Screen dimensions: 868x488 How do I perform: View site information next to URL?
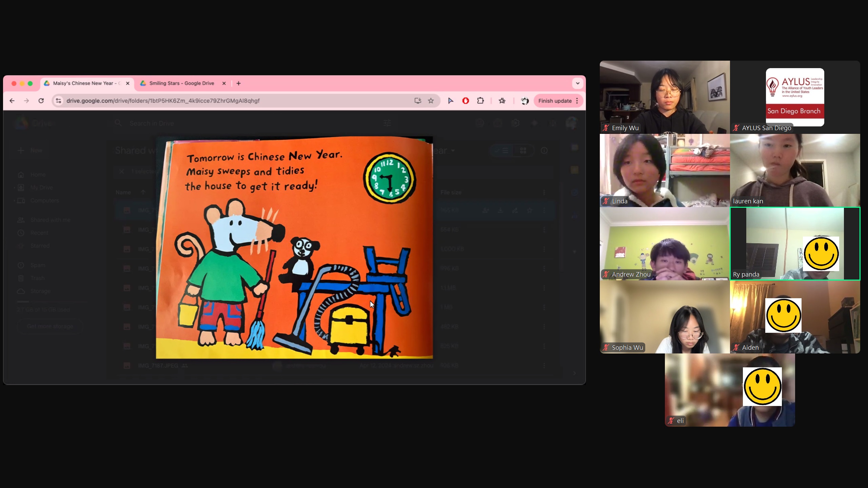pyautogui.click(x=59, y=101)
